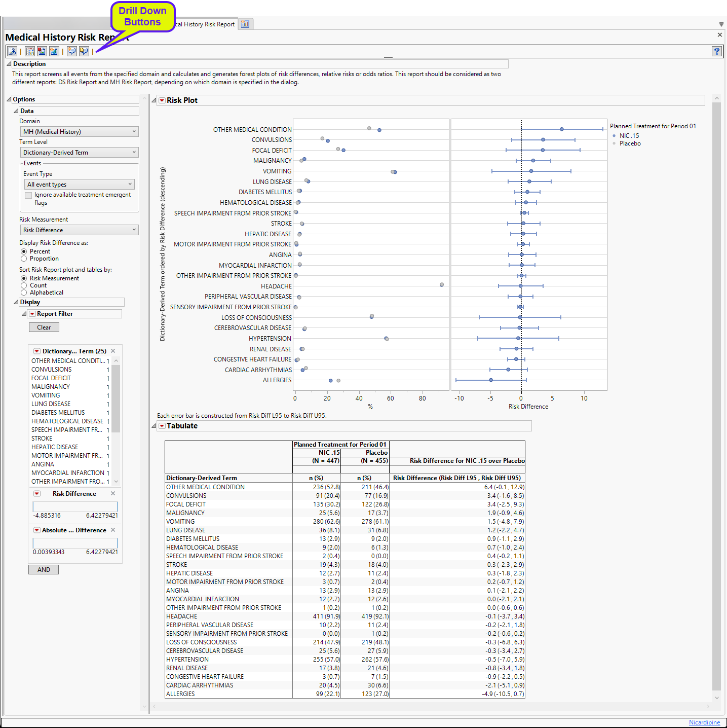Click the blue speech bubble notes icon
727x728 pixels.
pyautogui.click(x=71, y=51)
